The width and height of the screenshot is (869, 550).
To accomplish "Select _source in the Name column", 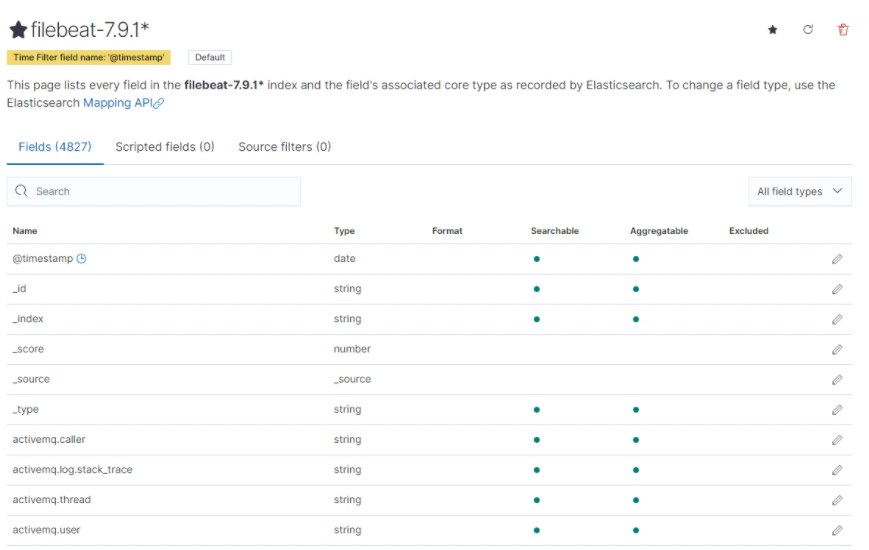I will [31, 379].
